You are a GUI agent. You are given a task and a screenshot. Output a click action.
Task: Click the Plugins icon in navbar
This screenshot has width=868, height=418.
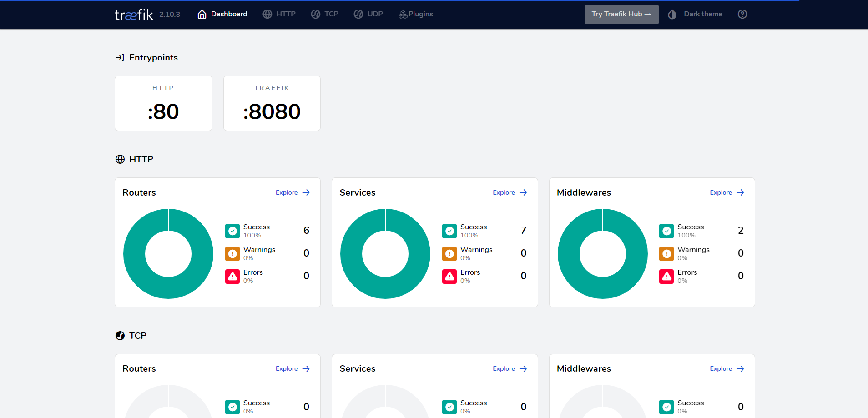pyautogui.click(x=403, y=15)
